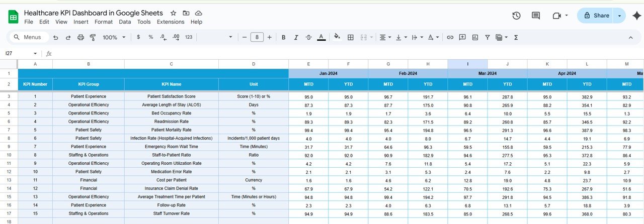Viewport: 644px width, 224px height.
Task: Click the font size field showing 8
Action: coord(257,37)
